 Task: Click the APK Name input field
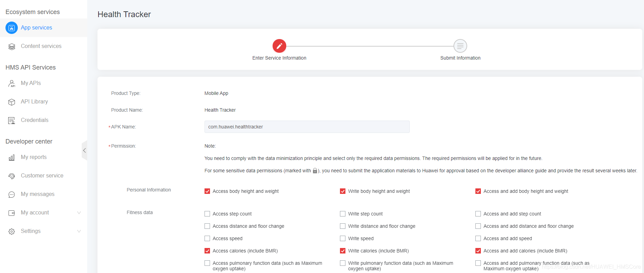(307, 127)
